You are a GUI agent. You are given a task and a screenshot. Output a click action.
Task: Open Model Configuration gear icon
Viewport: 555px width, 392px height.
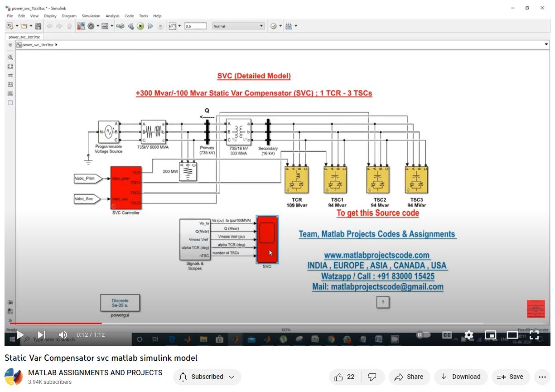point(91,26)
